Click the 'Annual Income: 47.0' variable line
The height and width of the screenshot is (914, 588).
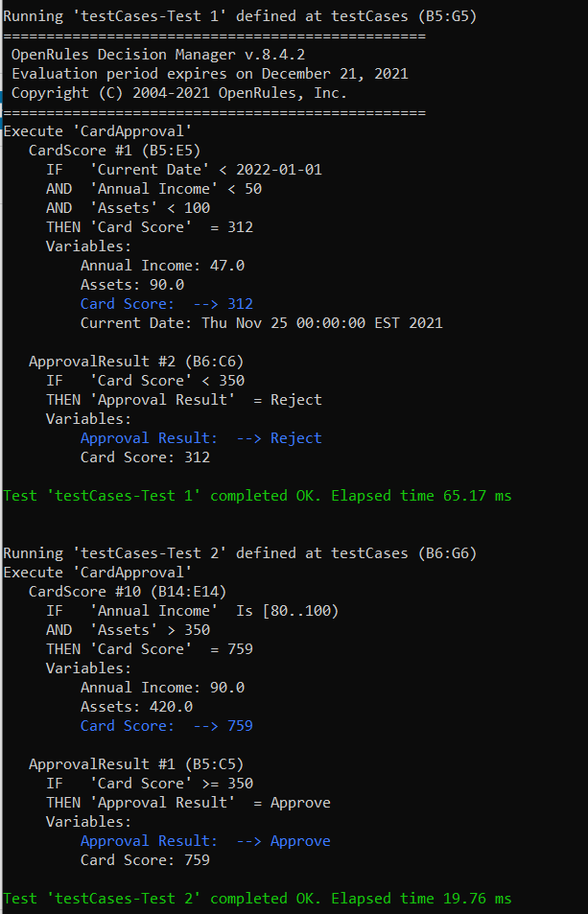[162, 266]
